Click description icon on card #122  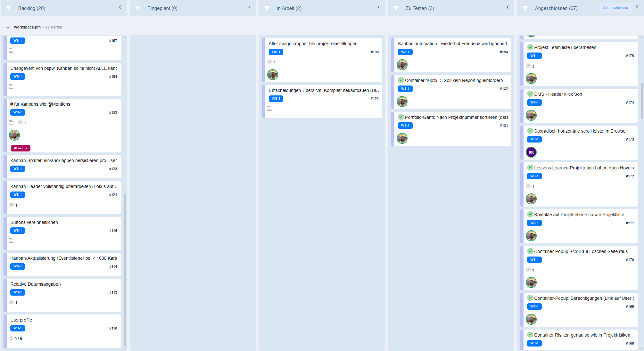[x=269, y=109]
